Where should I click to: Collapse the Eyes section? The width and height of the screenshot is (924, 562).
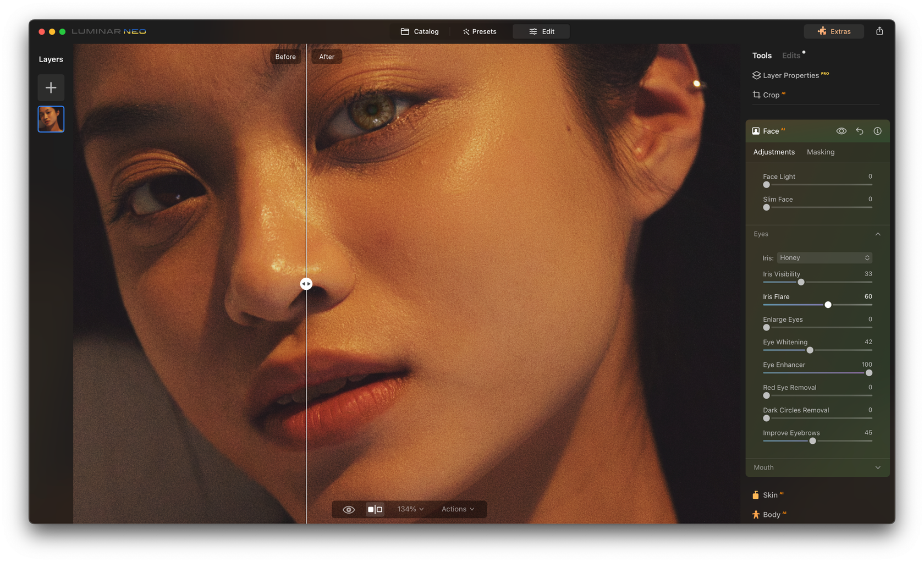pos(878,234)
